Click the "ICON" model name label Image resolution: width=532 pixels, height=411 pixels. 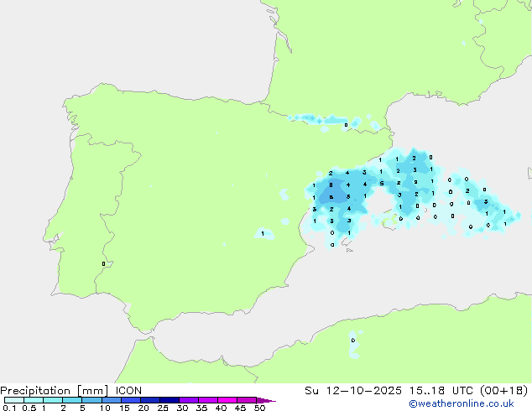[x=128, y=391]
